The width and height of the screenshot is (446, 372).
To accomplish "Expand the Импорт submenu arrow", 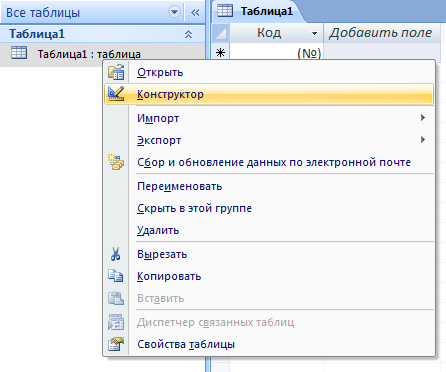I will pyautogui.click(x=423, y=117).
